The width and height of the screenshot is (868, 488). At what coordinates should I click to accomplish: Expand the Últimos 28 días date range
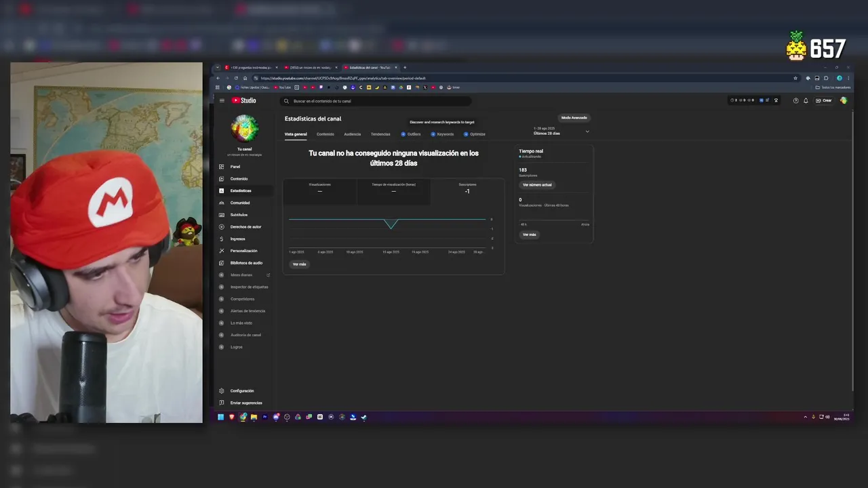[561, 131]
